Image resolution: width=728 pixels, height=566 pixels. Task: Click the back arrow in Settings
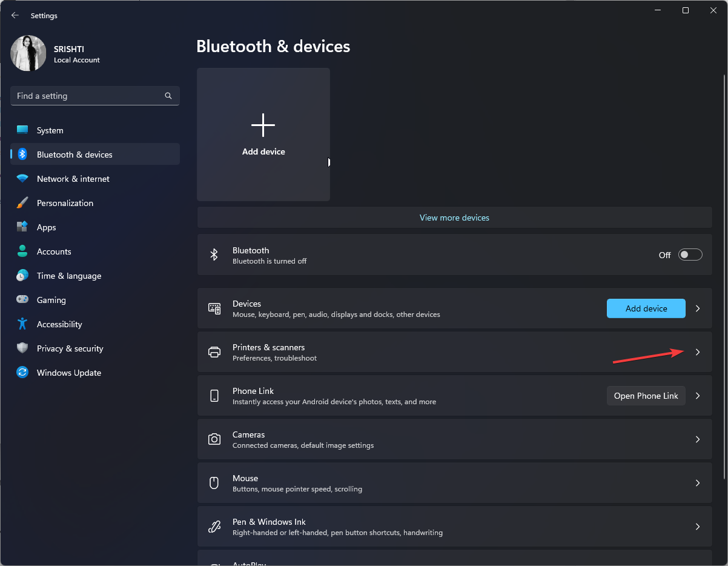point(15,16)
